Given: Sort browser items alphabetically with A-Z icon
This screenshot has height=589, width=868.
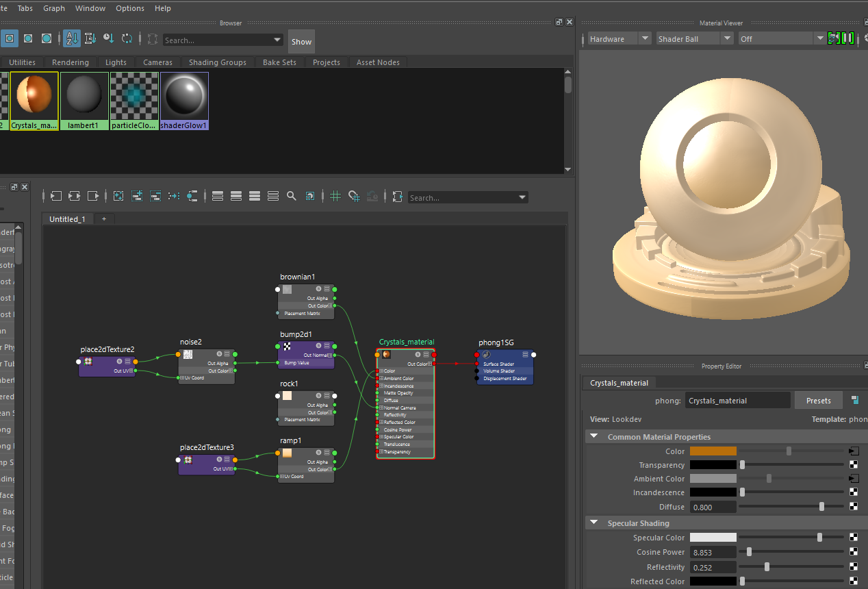Looking at the screenshot, I should (71, 39).
